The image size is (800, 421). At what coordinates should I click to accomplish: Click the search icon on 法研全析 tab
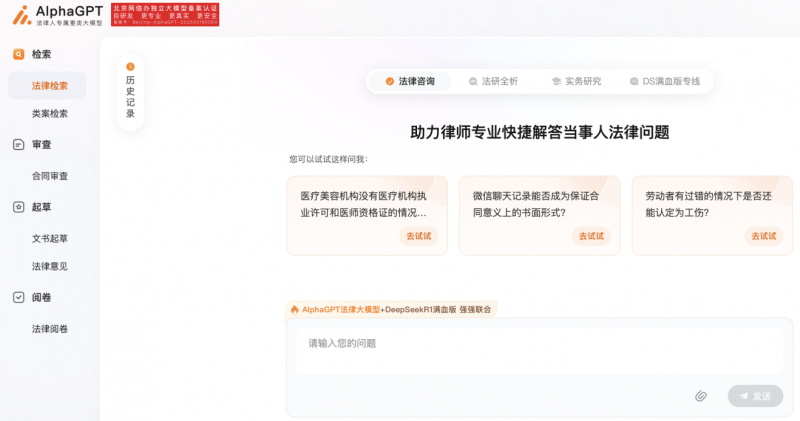click(x=473, y=81)
